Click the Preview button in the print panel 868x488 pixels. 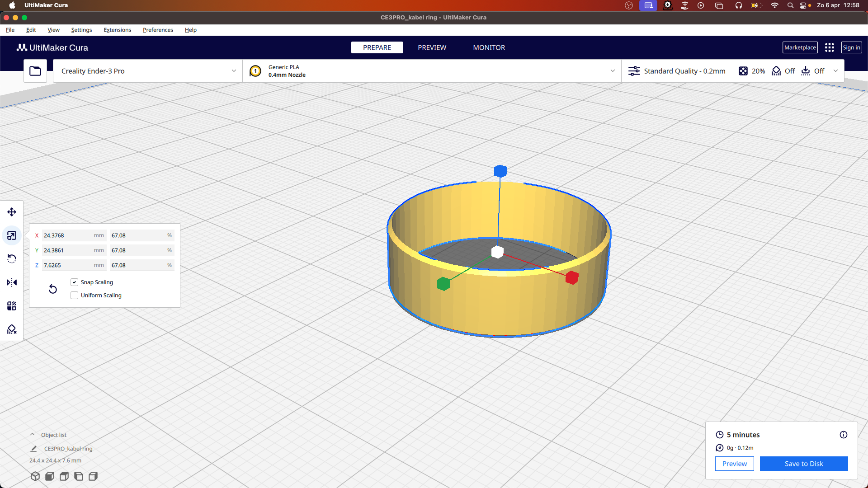click(735, 464)
